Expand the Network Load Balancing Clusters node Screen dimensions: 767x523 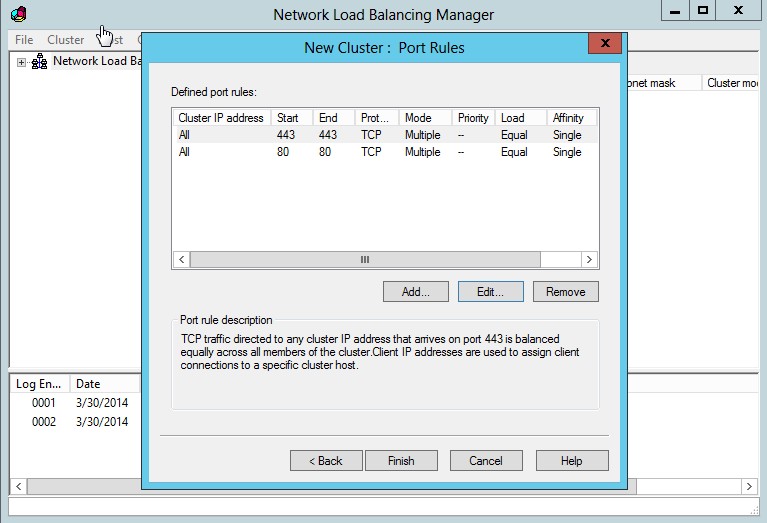point(21,62)
